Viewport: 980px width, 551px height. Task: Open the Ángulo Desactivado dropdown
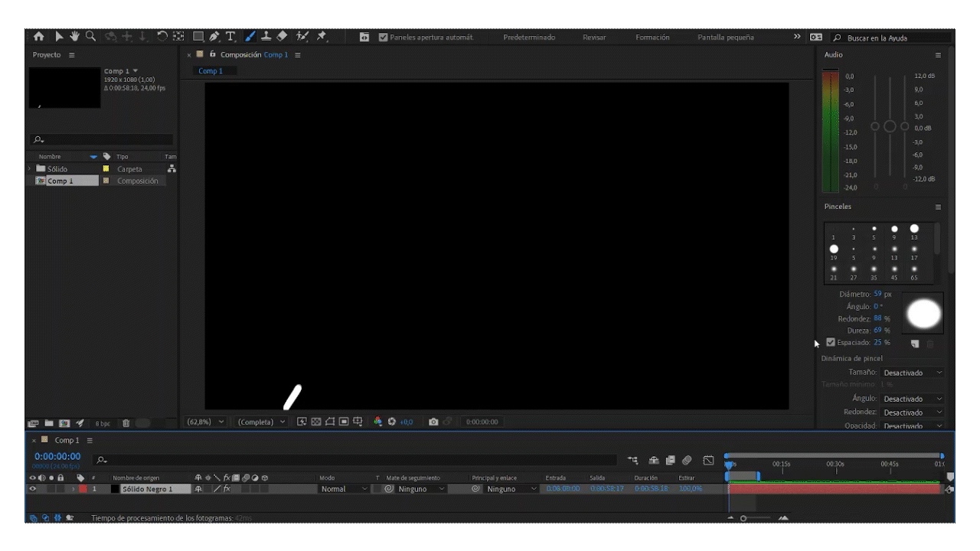912,399
